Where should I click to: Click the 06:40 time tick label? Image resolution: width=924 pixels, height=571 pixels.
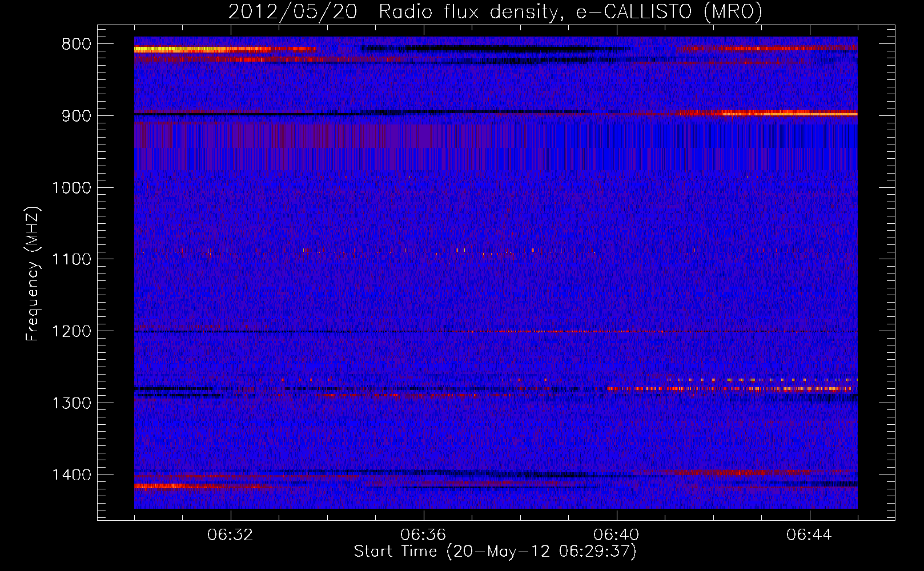[x=616, y=535]
